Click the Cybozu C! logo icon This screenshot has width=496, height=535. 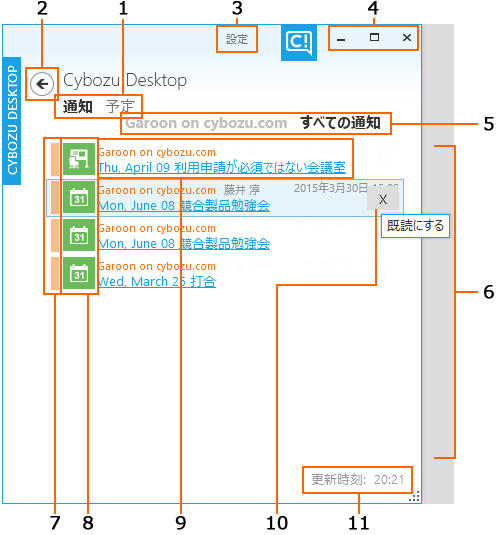click(x=299, y=43)
